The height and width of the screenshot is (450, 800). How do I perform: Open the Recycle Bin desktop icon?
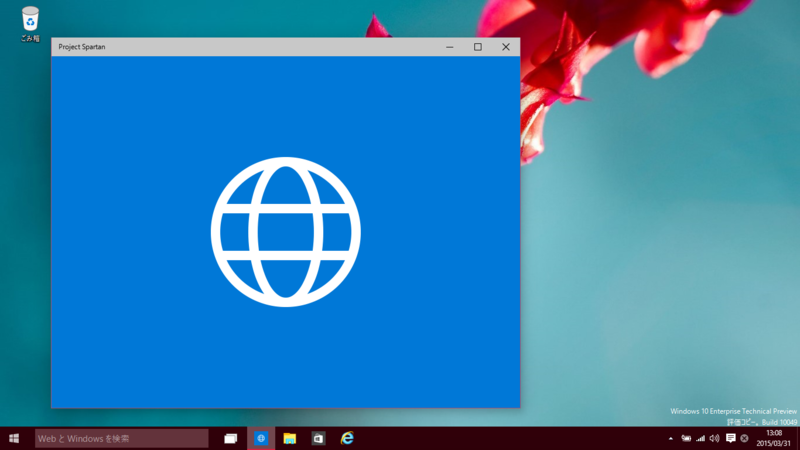(x=30, y=23)
